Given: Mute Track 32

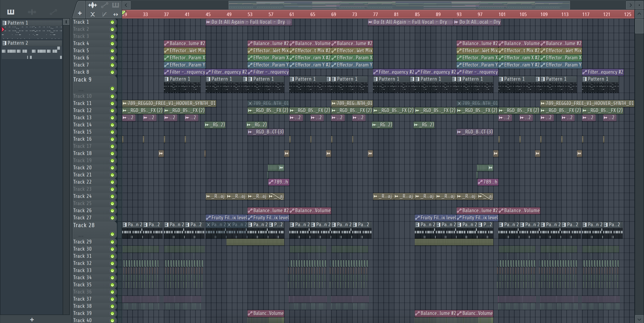Looking at the screenshot, I should 112,263.
